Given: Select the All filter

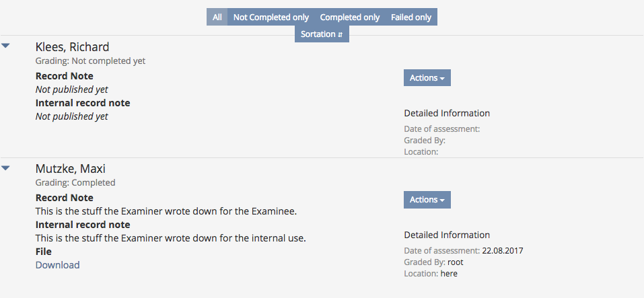Looking at the screenshot, I should tap(217, 17).
